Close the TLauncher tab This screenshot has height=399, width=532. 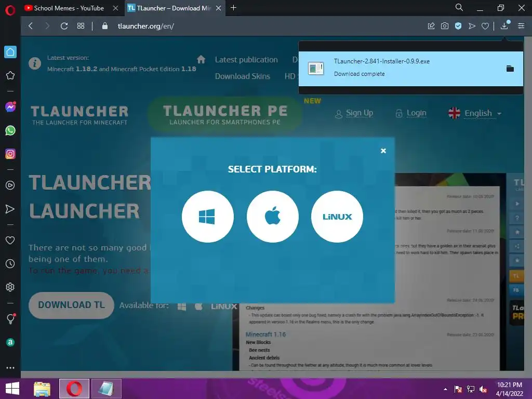point(219,8)
